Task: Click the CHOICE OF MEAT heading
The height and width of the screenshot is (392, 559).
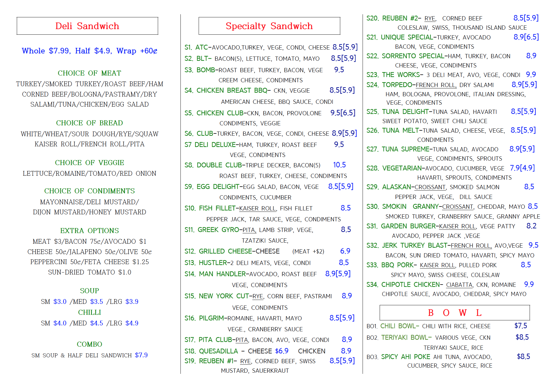Action: coord(89,73)
